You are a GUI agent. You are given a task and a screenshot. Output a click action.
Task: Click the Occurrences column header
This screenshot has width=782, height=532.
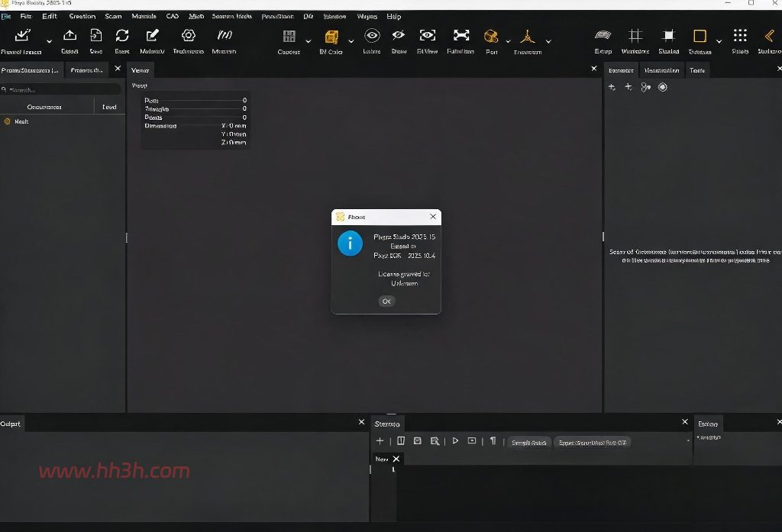pos(44,107)
